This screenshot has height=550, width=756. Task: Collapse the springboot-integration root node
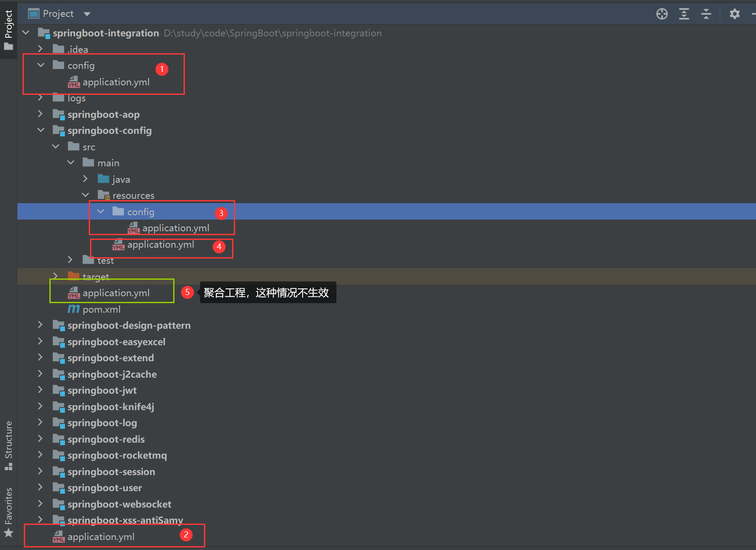coord(26,32)
